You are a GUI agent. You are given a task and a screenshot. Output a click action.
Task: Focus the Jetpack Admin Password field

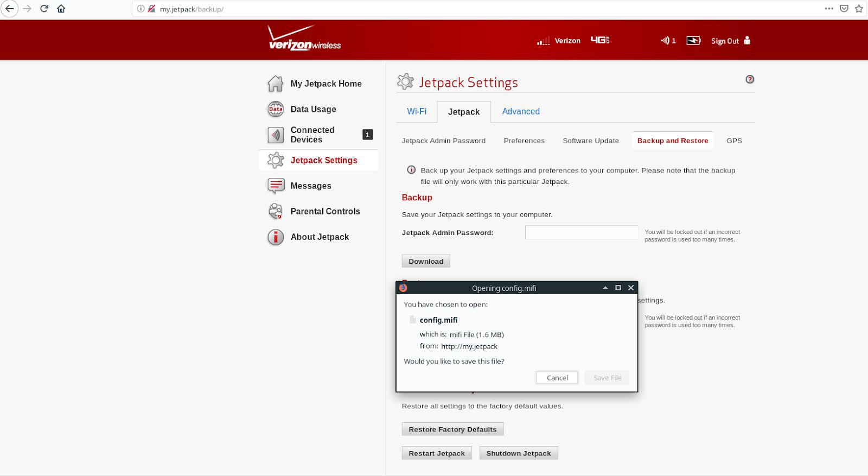(x=582, y=232)
